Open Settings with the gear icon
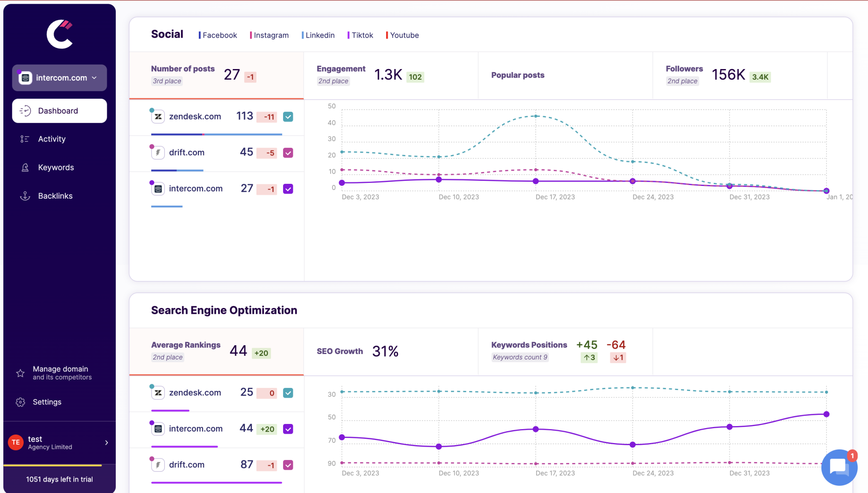The height and width of the screenshot is (493, 868). click(x=20, y=402)
